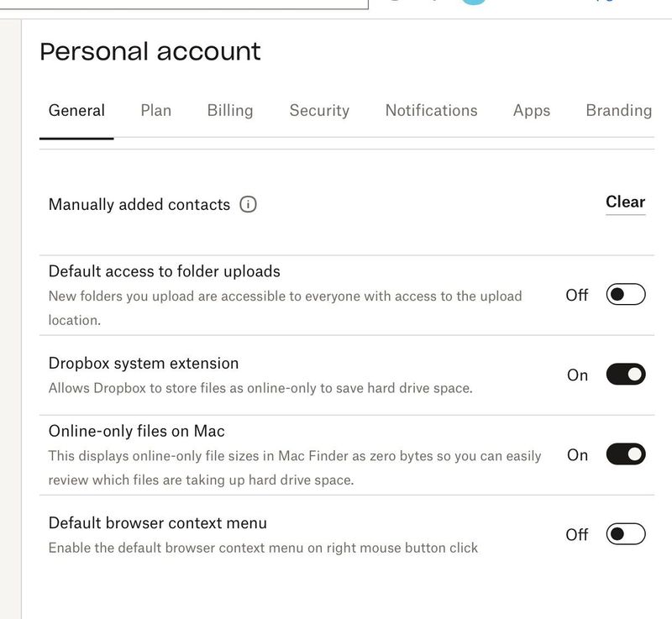Click the Personal account heading
Screen dimensions: 672x619
150,52
